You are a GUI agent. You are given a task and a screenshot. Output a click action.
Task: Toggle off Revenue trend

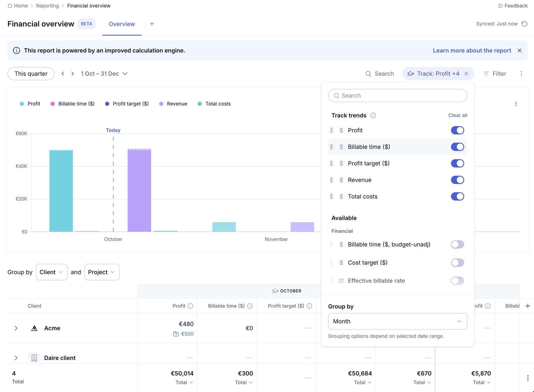(457, 180)
